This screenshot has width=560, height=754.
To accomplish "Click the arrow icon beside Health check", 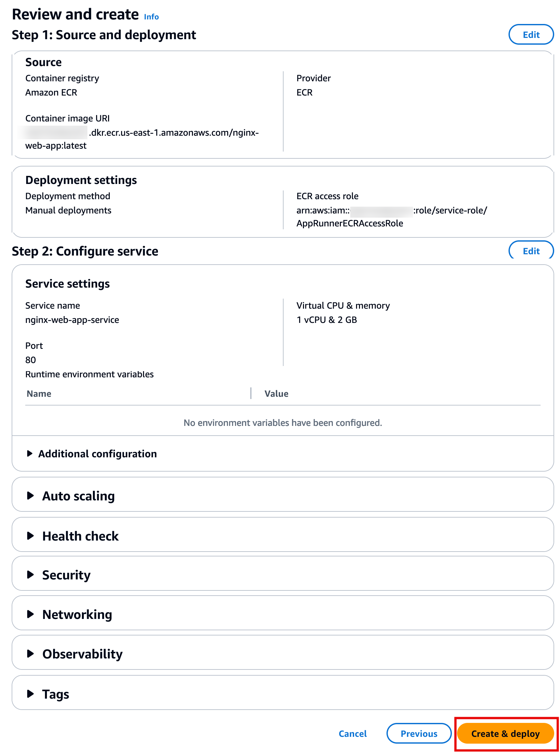I will pyautogui.click(x=30, y=536).
